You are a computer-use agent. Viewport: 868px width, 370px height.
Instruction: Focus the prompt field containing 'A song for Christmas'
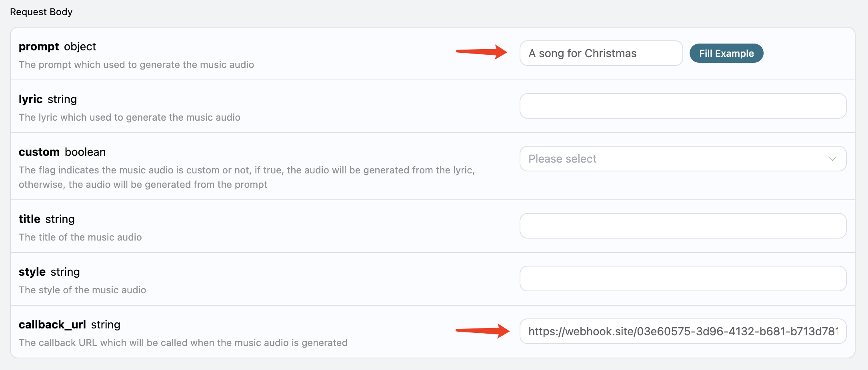601,53
